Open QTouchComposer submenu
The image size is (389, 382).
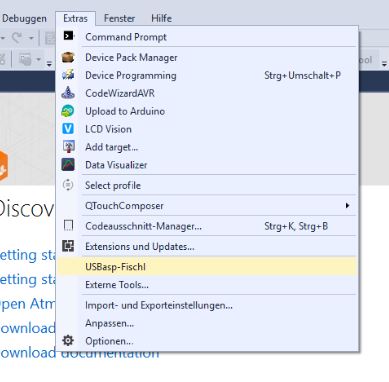207,206
